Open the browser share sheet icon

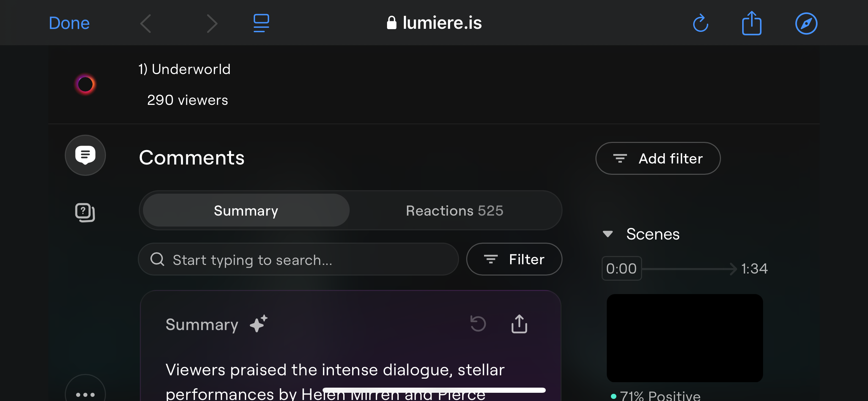coord(751,23)
